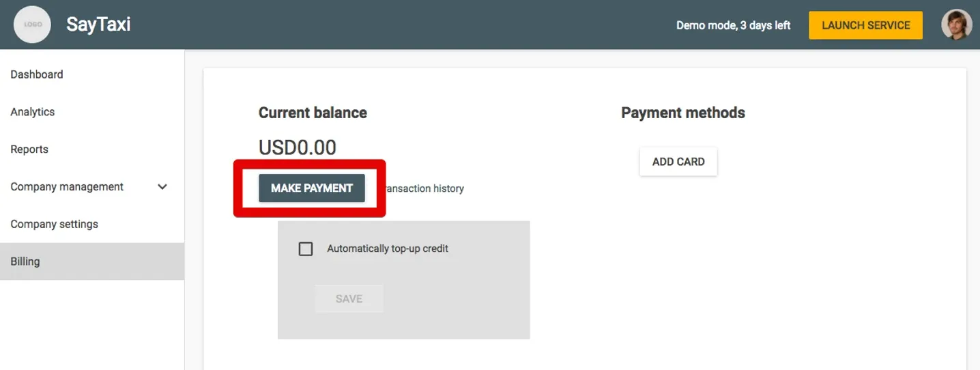Click the round company logo placeholder
The image size is (980, 370).
click(x=33, y=25)
